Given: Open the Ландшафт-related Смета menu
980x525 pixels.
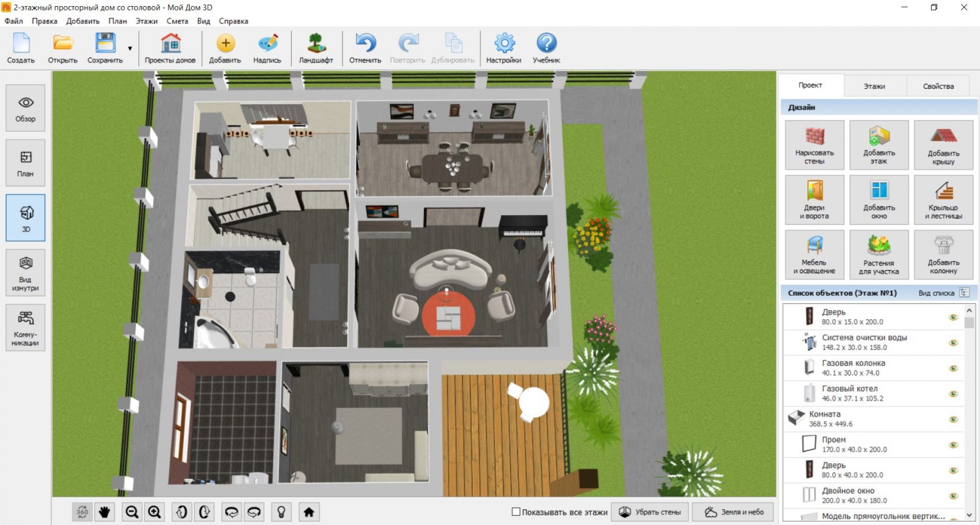Looking at the screenshot, I should (x=177, y=21).
